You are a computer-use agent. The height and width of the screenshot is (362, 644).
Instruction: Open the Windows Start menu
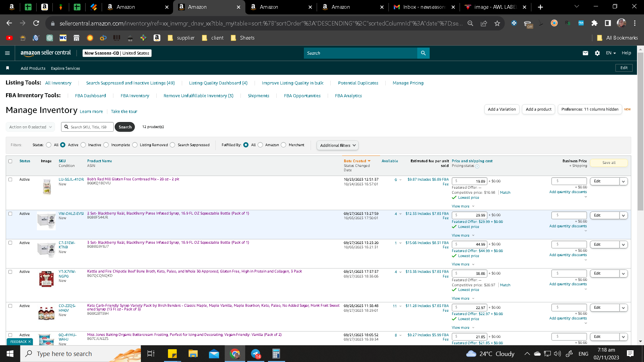tap(10, 354)
